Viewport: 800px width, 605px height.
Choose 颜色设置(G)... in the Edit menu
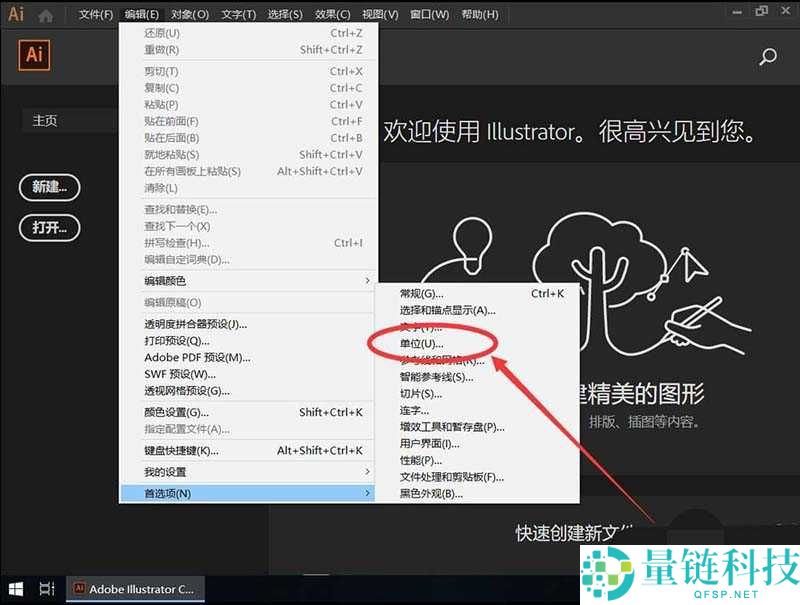tap(176, 412)
